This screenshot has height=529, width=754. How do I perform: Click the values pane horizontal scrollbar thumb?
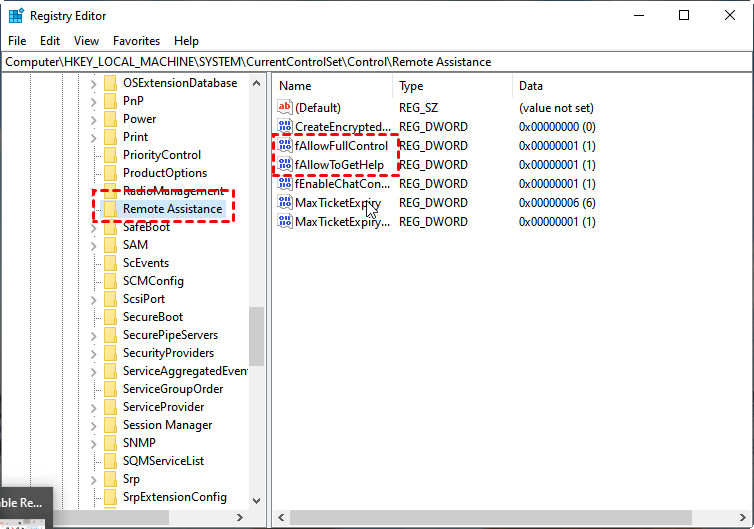click(x=490, y=517)
